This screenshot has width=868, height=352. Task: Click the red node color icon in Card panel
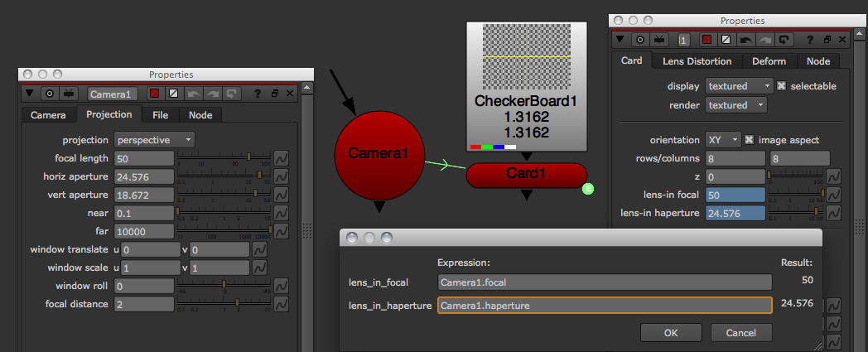point(706,39)
